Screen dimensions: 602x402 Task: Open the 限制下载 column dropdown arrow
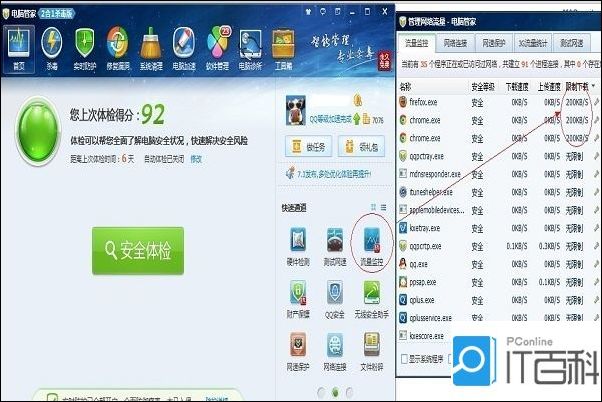click(x=594, y=86)
